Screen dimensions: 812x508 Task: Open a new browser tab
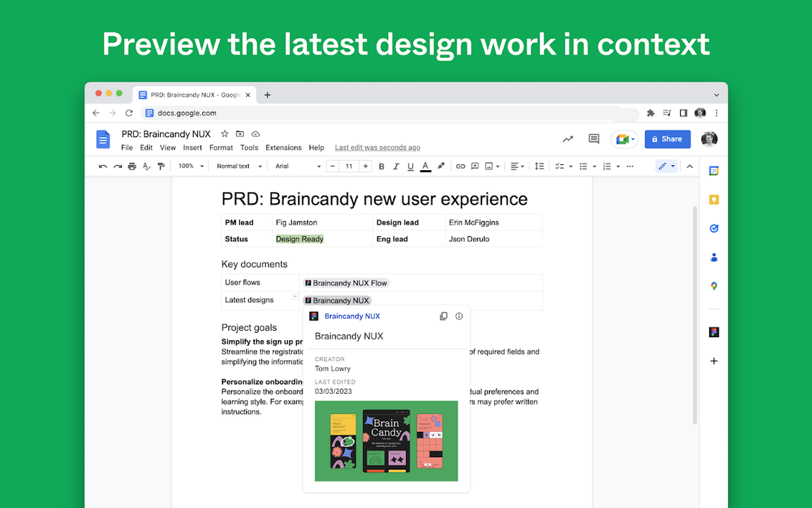pos(267,95)
